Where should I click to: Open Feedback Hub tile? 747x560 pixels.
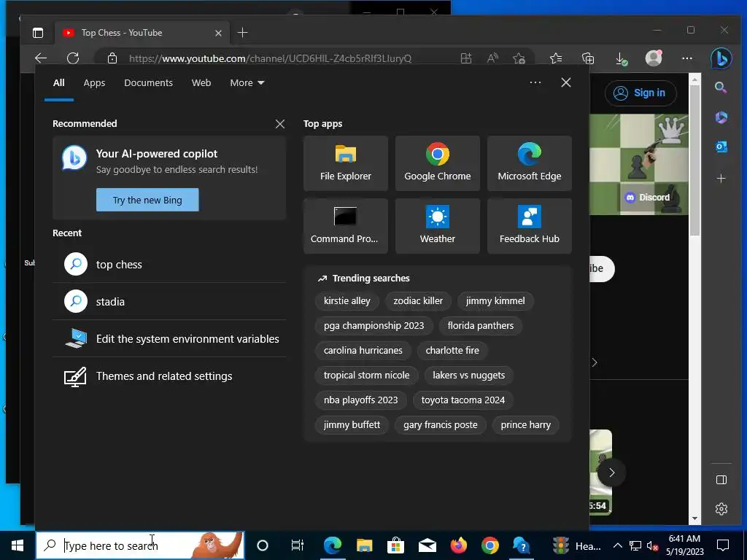[530, 226]
